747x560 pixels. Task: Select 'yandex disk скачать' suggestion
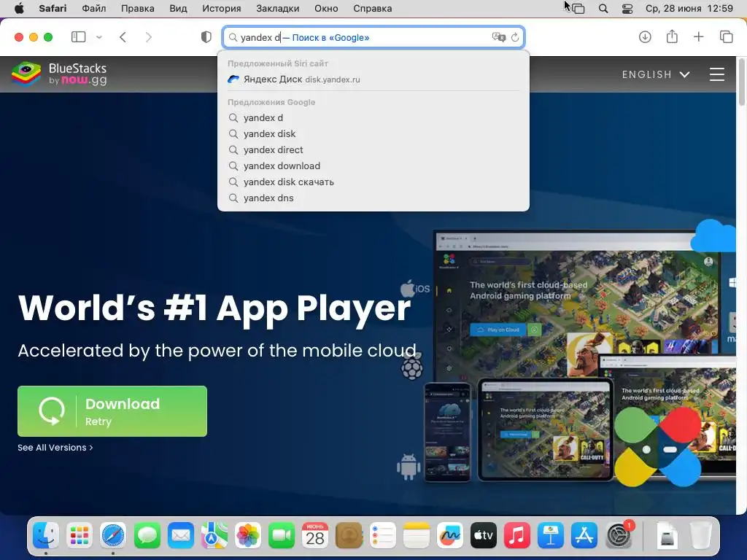373,182
